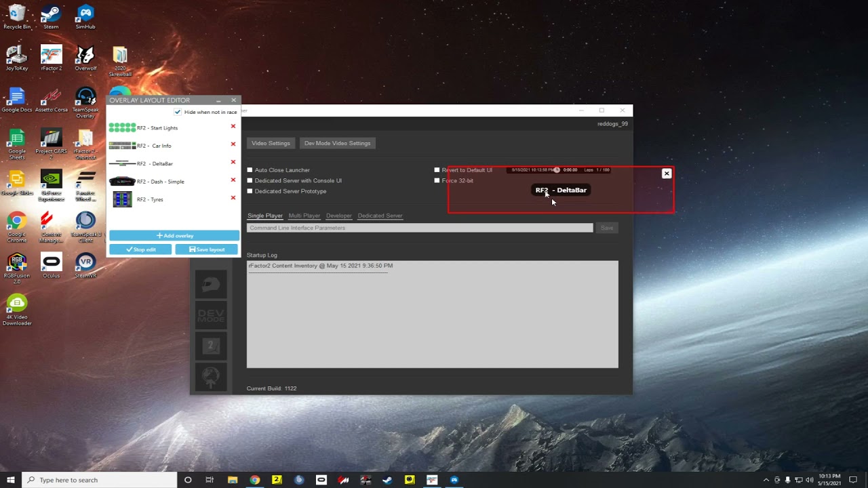
Task: Remove the RF2 - Tyres overlay
Action: pos(233,198)
